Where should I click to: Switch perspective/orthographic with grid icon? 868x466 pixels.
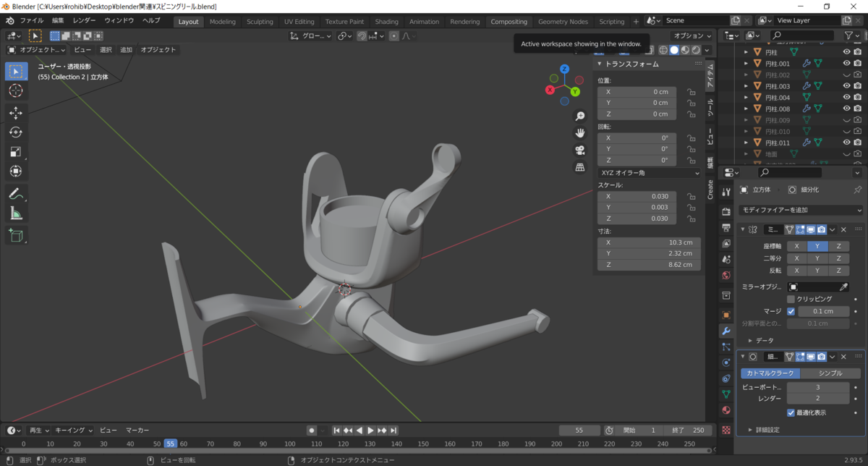[x=579, y=167]
